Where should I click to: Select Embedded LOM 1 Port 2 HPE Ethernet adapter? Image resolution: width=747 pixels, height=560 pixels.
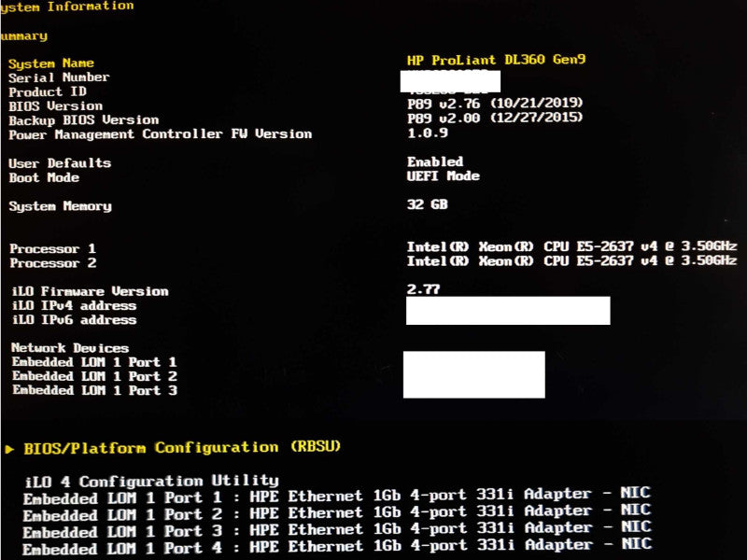pyautogui.click(x=337, y=513)
